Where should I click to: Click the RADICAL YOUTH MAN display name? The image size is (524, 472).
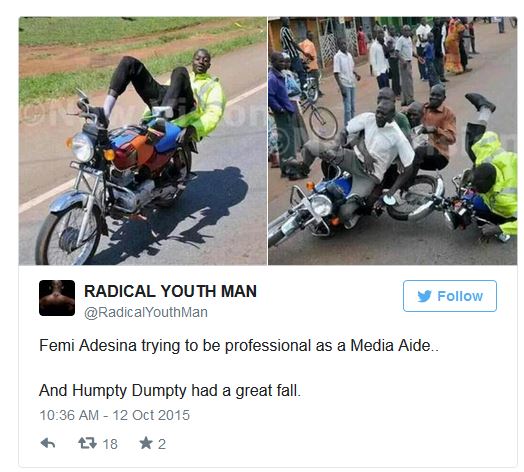pyautogui.click(x=170, y=291)
